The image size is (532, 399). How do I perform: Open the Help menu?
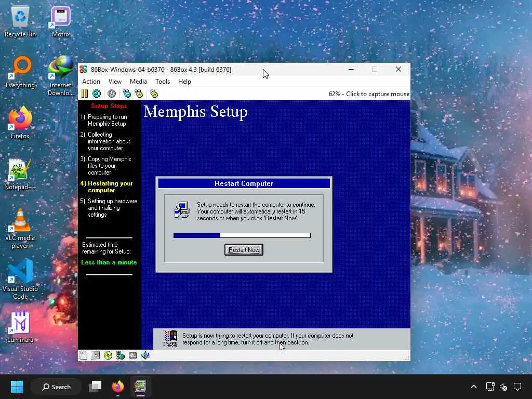click(x=184, y=82)
